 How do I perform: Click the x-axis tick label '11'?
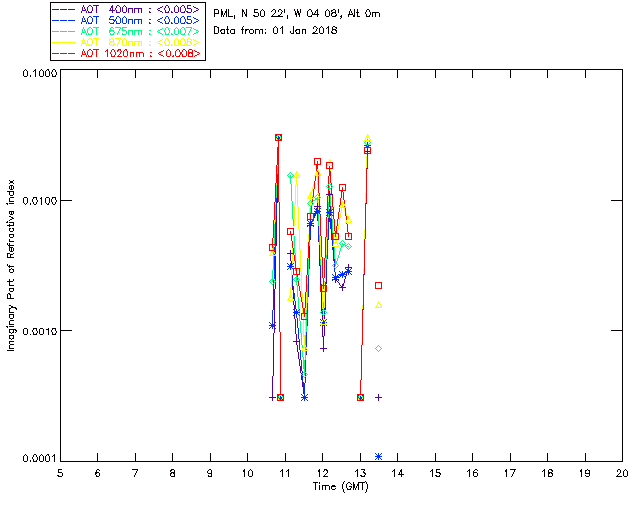284,473
